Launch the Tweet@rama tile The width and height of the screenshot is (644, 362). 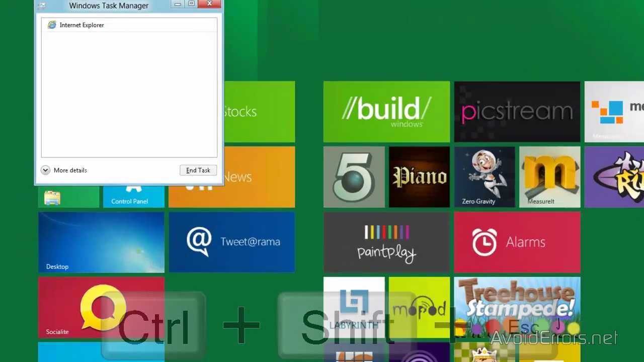coord(231,242)
